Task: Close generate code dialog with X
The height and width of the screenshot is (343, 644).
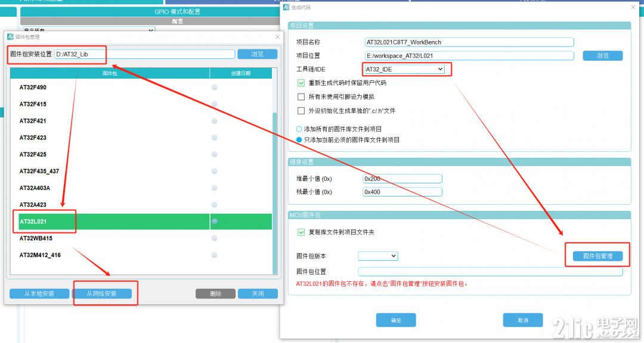Action: (633, 7)
